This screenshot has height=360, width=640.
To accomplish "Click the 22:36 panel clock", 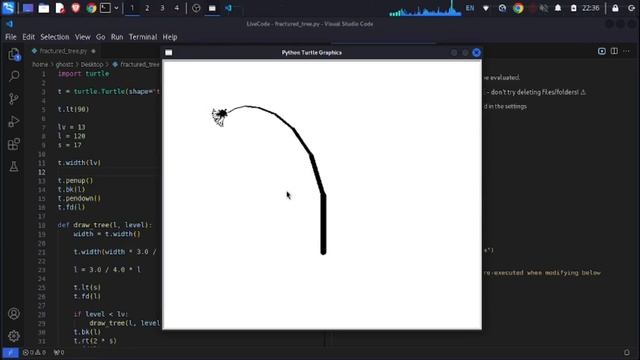I will pyautogui.click(x=591, y=8).
